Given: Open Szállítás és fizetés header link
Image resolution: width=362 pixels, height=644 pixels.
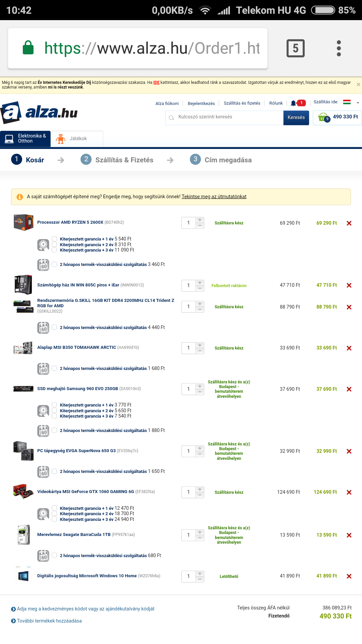Looking at the screenshot, I should (x=242, y=103).
